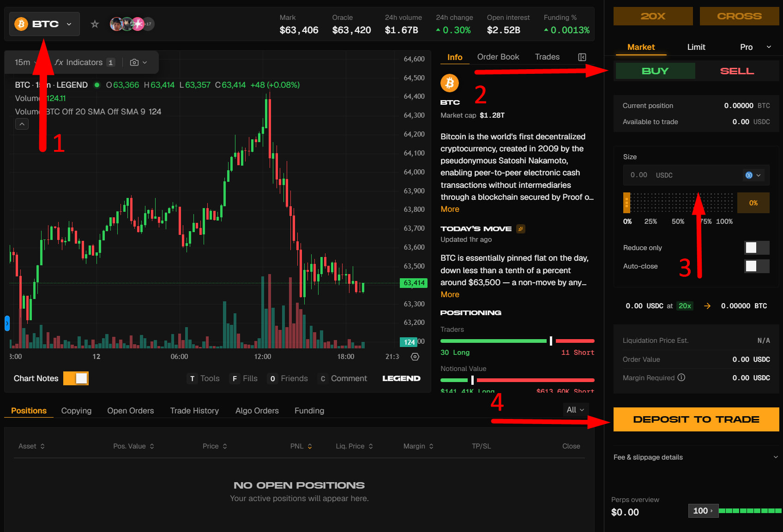This screenshot has height=532, width=783.
Task: Open the Trade History tab
Action: coord(194,411)
